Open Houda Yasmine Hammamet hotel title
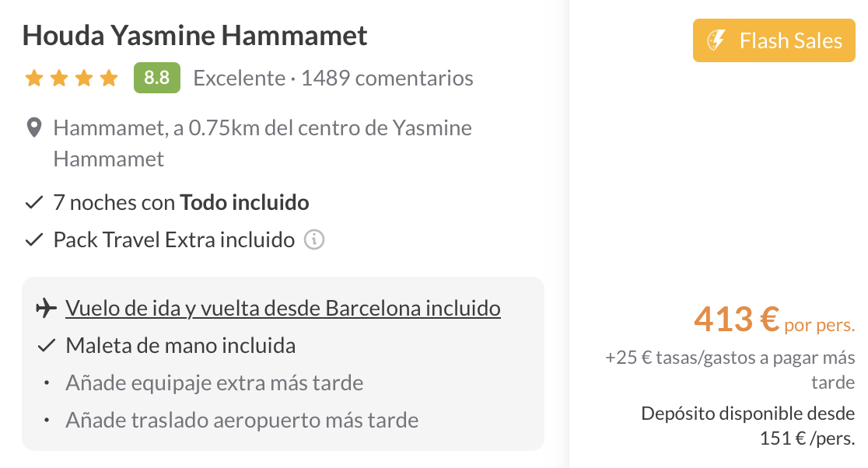Image resolution: width=868 pixels, height=468 pixels. click(x=195, y=36)
